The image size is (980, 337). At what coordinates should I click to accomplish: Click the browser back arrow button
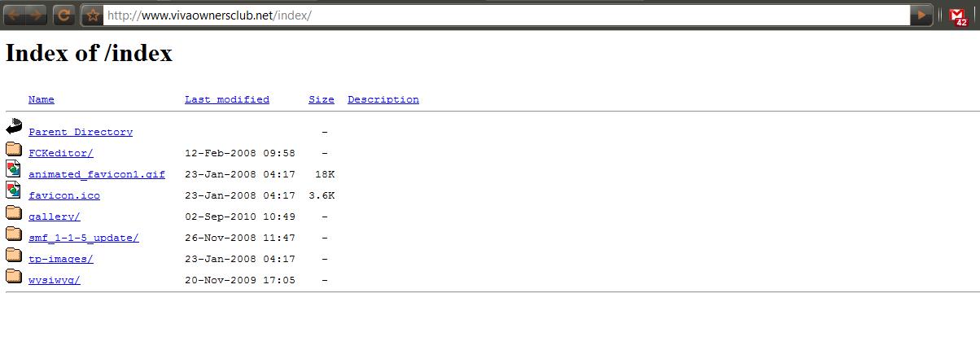pos(15,15)
